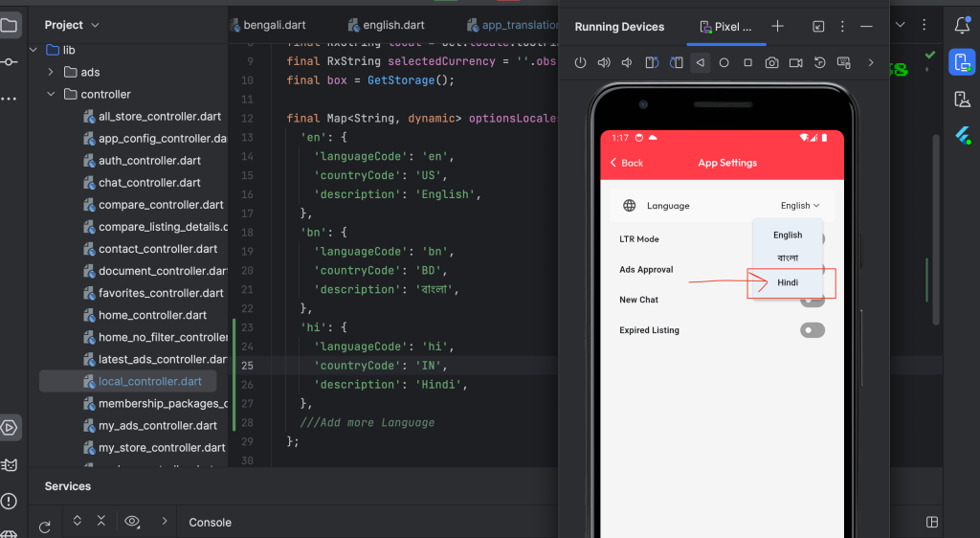Screen dimensions: 980x538
Task: Toggle the Expired Listing switch
Action: point(813,330)
